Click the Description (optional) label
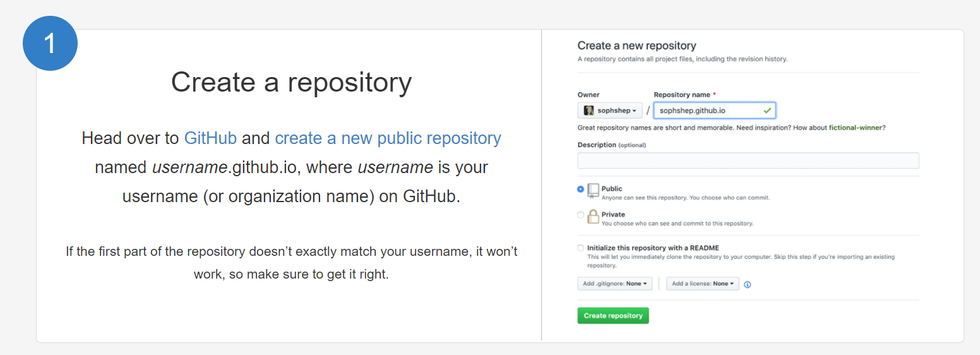The image size is (980, 355). pyautogui.click(x=612, y=145)
